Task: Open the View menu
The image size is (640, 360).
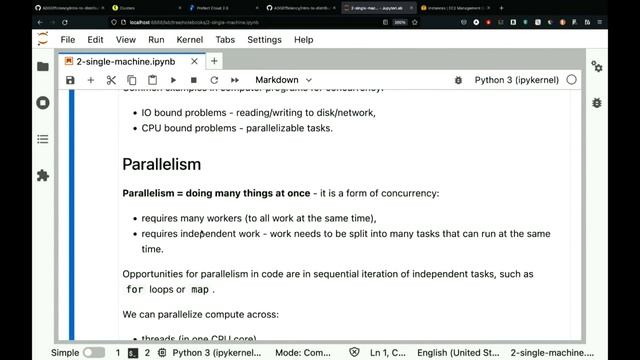Action: [x=126, y=40]
